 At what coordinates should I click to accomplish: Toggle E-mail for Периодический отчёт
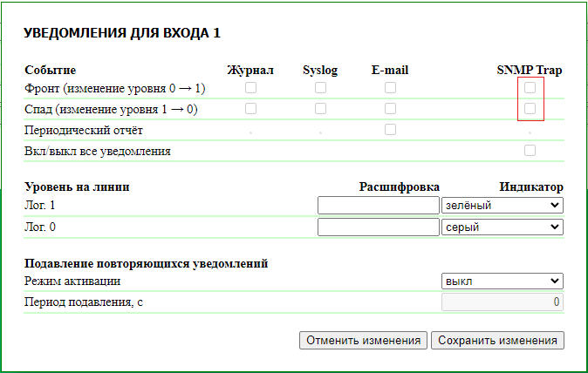tap(390, 129)
